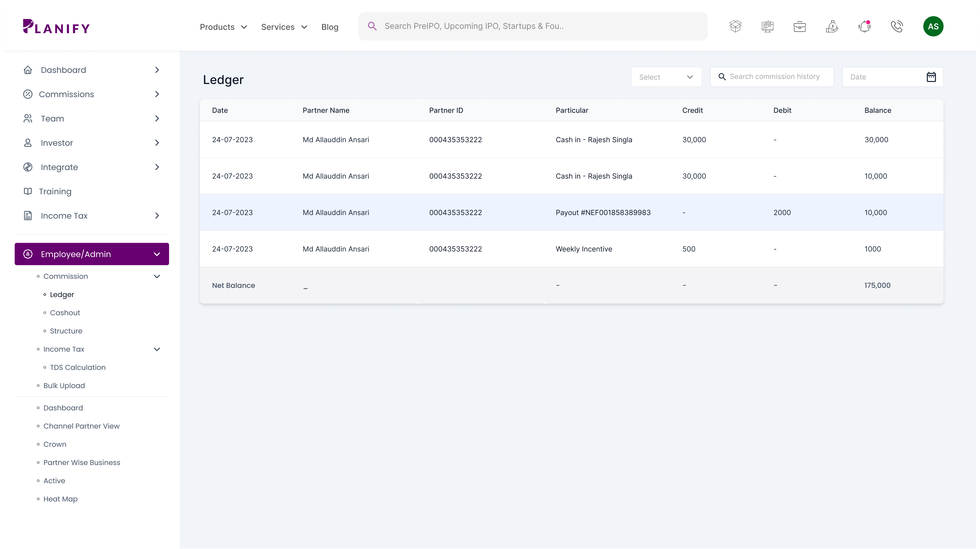Click the Income Tax document icon
Viewport: 980px width, 549px height.
(28, 216)
